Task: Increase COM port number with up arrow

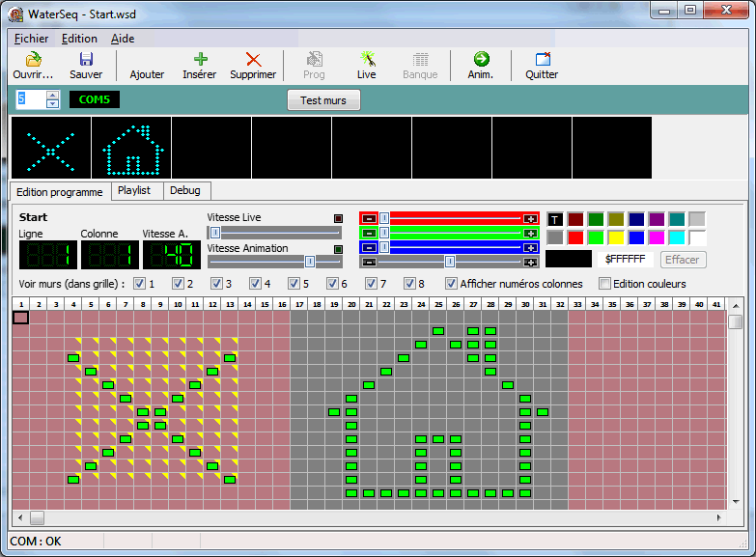Action: click(52, 95)
